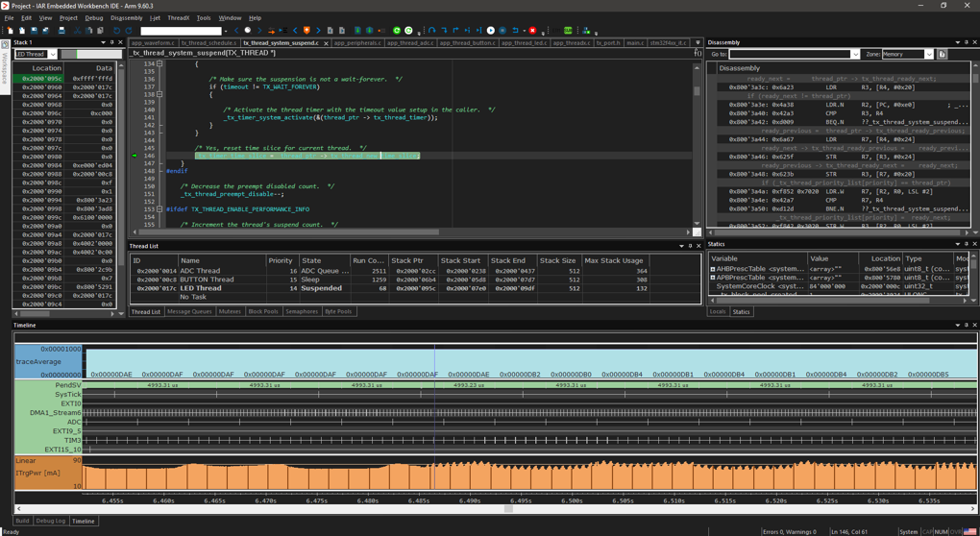Click the Go (run) debug button
Viewport: 980px width, 536px height.
pyautogui.click(x=491, y=30)
